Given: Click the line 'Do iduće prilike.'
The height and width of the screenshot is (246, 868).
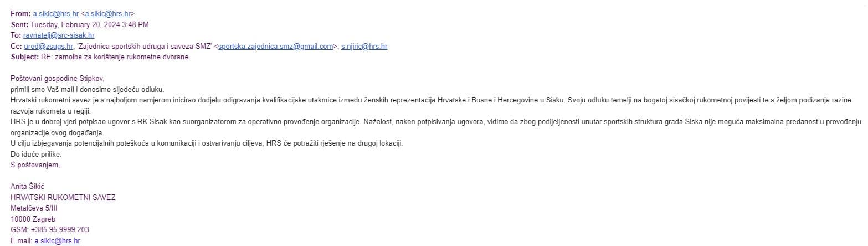Looking at the screenshot, I should pyautogui.click(x=36, y=154).
